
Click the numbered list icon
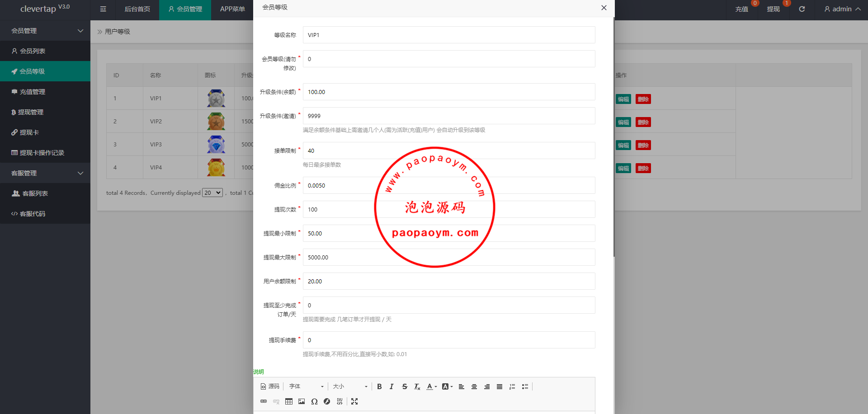512,386
